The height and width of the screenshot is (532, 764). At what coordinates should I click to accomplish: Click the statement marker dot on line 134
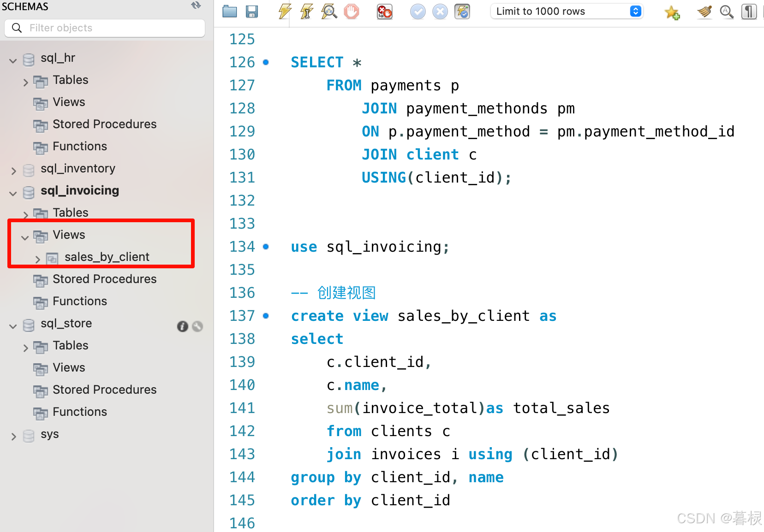266,247
